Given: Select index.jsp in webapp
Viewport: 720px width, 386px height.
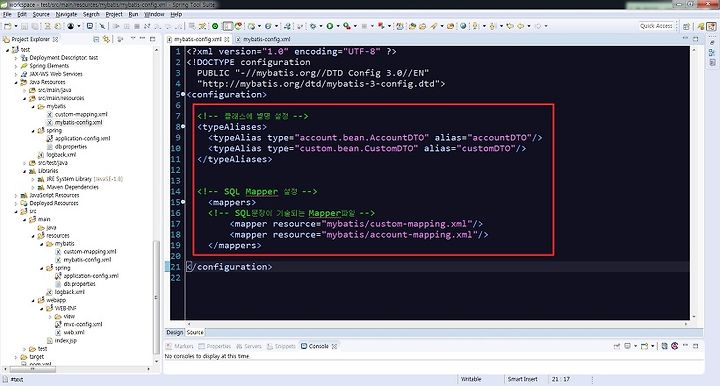Looking at the screenshot, I should point(66,341).
